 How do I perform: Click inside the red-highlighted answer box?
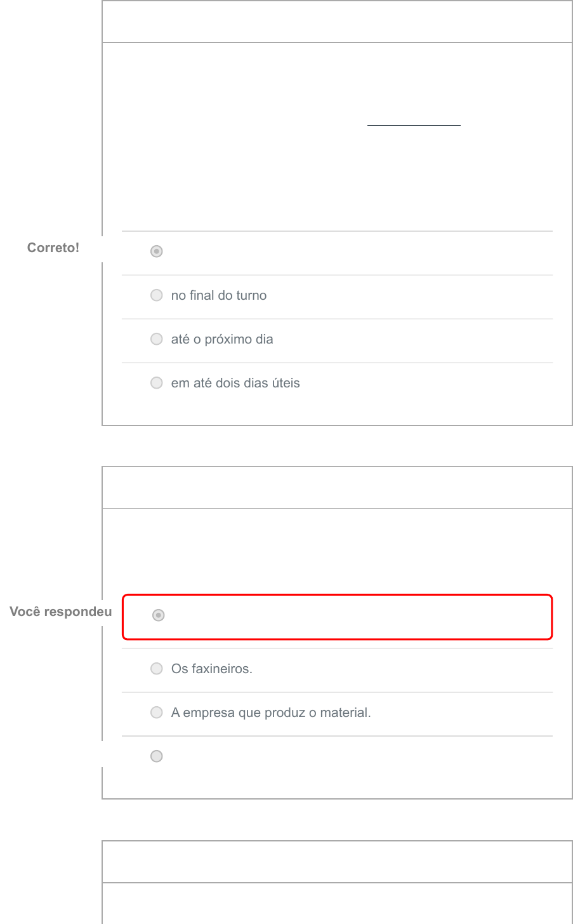point(337,617)
